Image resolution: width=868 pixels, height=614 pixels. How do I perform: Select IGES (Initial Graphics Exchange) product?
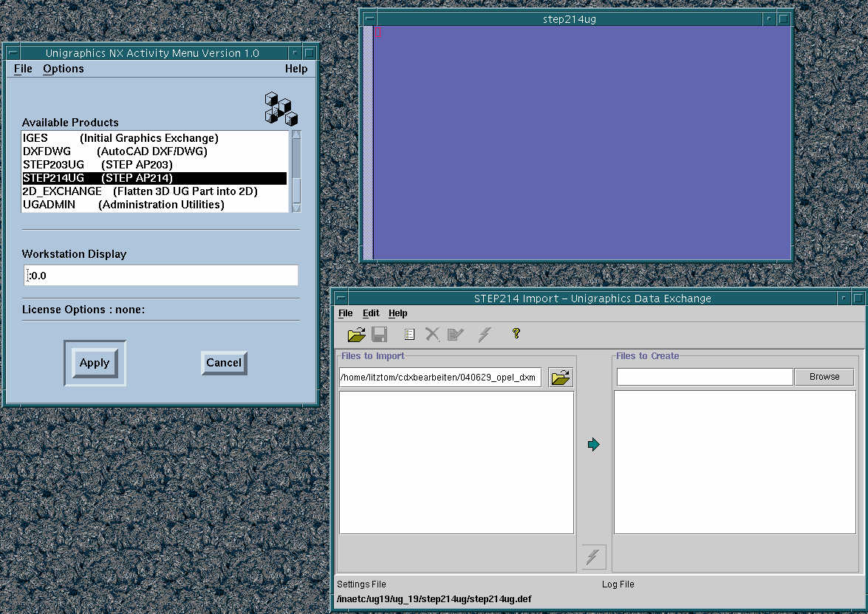(x=154, y=138)
